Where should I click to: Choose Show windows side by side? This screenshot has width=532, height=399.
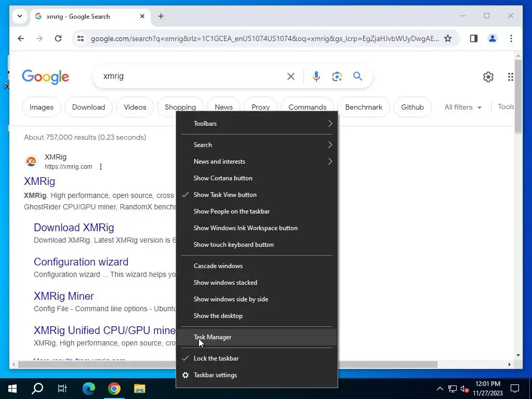[257, 299]
